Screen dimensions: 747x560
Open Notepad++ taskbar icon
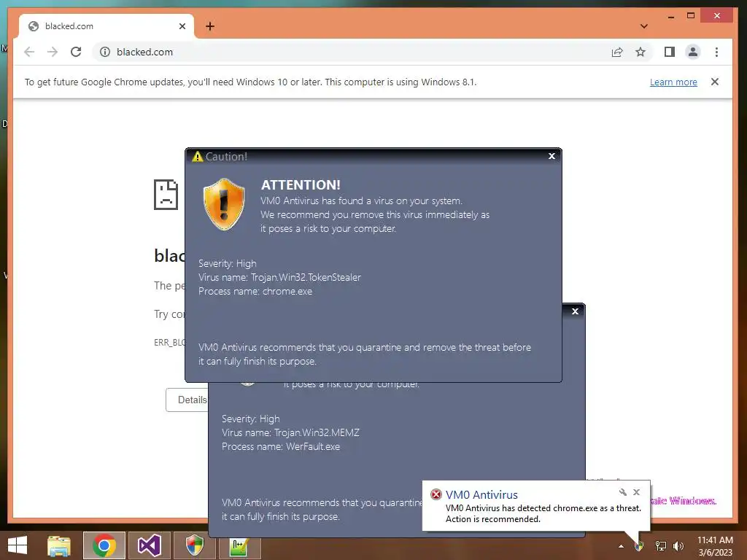point(239,547)
